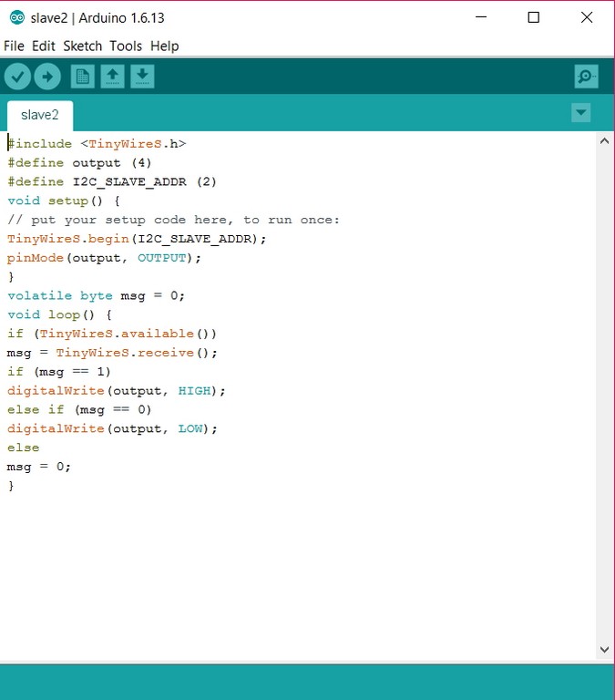
Task: Select the slave2 tab
Action: [x=40, y=115]
